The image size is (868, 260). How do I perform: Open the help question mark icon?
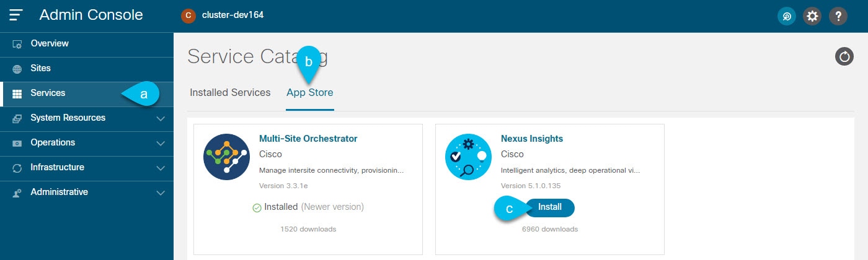(x=838, y=16)
